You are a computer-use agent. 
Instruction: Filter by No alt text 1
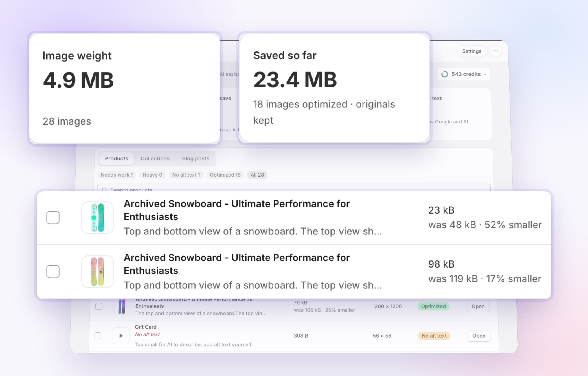click(186, 175)
